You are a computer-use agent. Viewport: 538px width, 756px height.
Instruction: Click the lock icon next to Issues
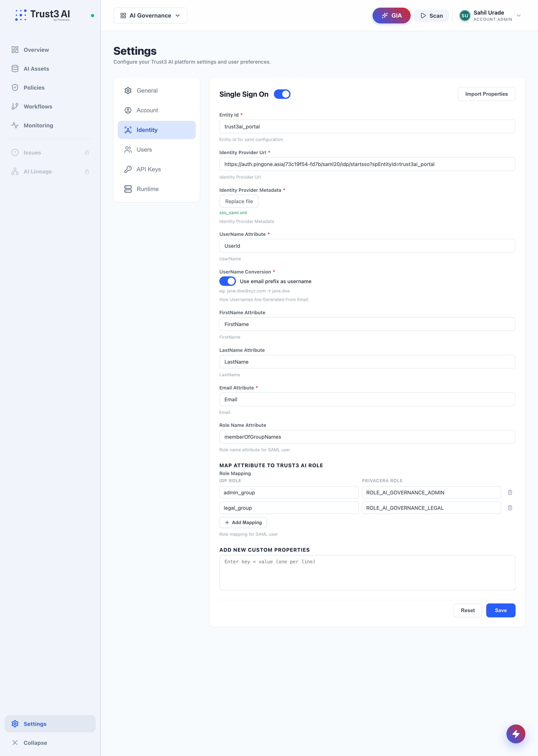click(x=87, y=152)
